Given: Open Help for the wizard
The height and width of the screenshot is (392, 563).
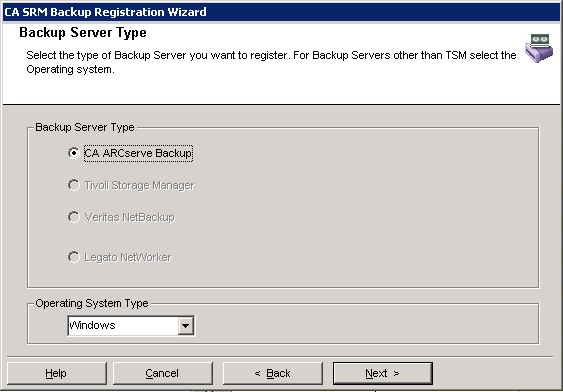Looking at the screenshot, I should point(56,373).
